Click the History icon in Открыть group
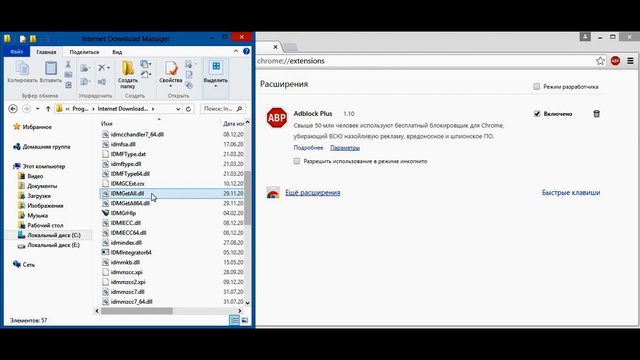The image size is (640, 360). tap(189, 85)
